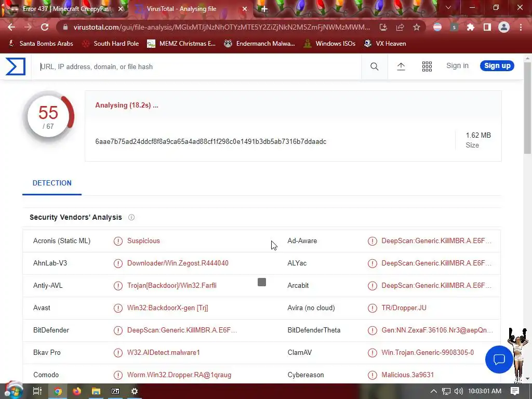
Task: Click the volume speaker tray icon
Action: click(458, 391)
